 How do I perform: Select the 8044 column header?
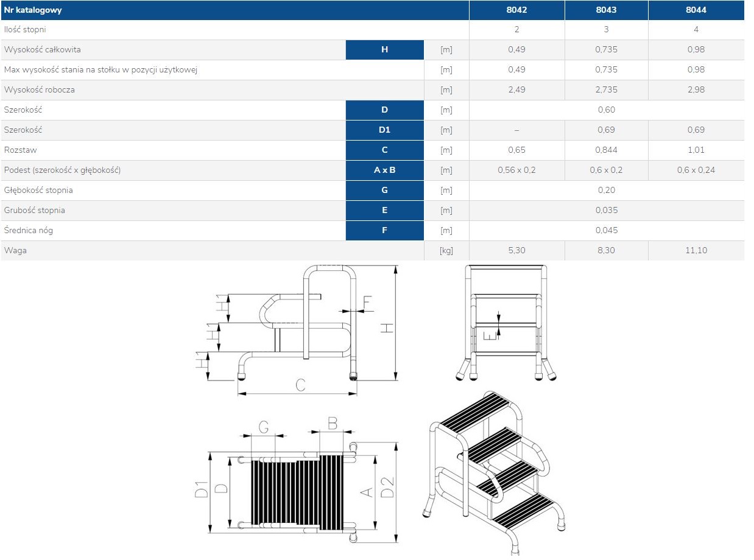[x=696, y=10]
